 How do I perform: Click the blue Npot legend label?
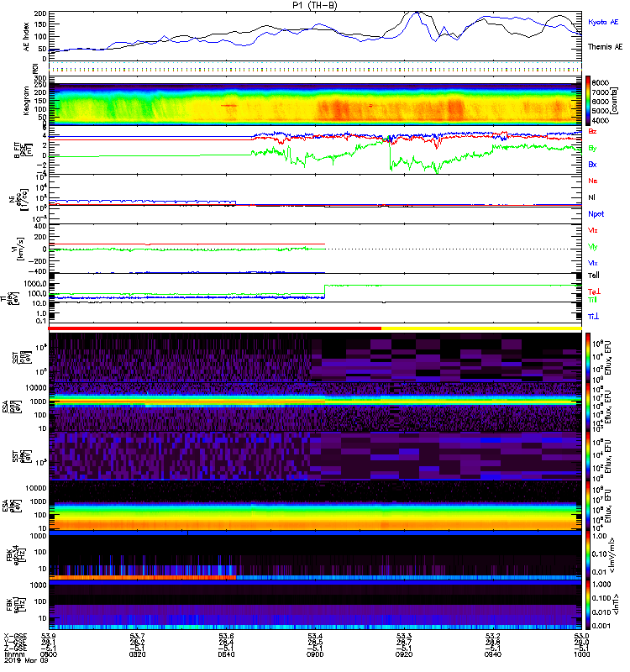coord(596,213)
